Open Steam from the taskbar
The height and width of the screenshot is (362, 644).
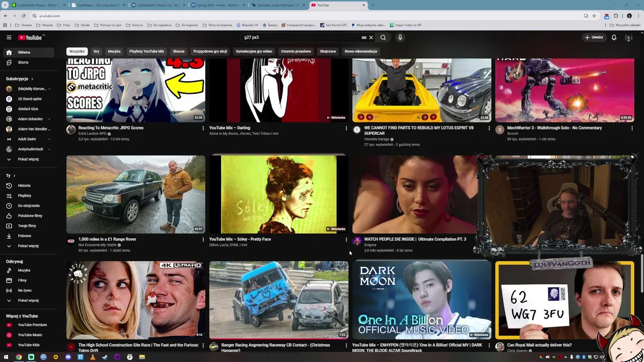[105, 357]
